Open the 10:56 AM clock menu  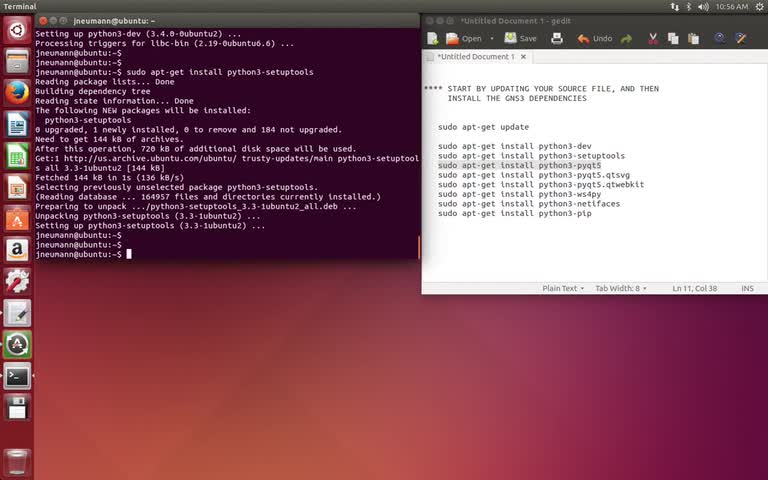(732, 6)
